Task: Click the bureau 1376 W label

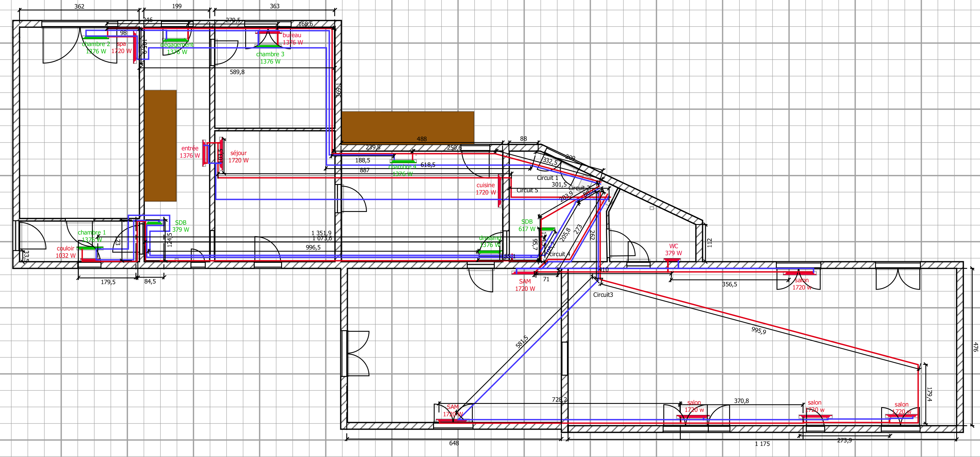Action: (292, 39)
